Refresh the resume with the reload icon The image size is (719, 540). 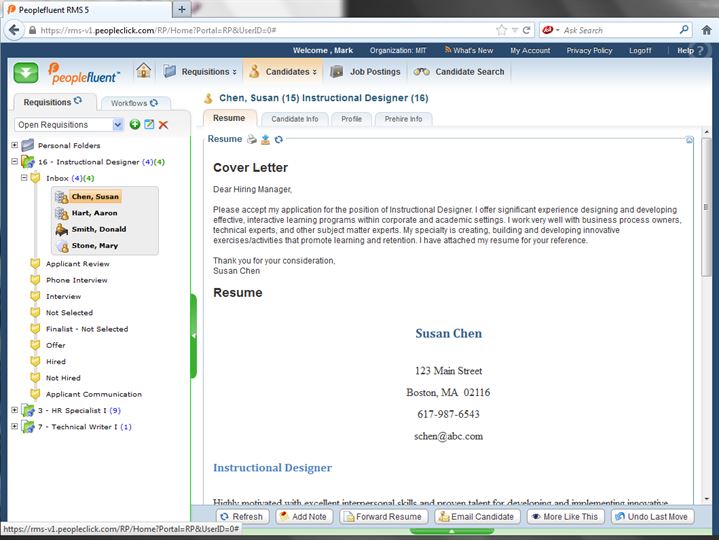279,139
